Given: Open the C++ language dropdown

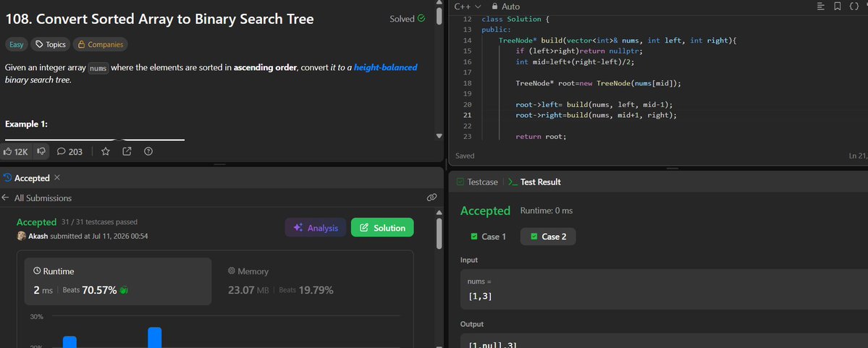Looking at the screenshot, I should click(467, 7).
